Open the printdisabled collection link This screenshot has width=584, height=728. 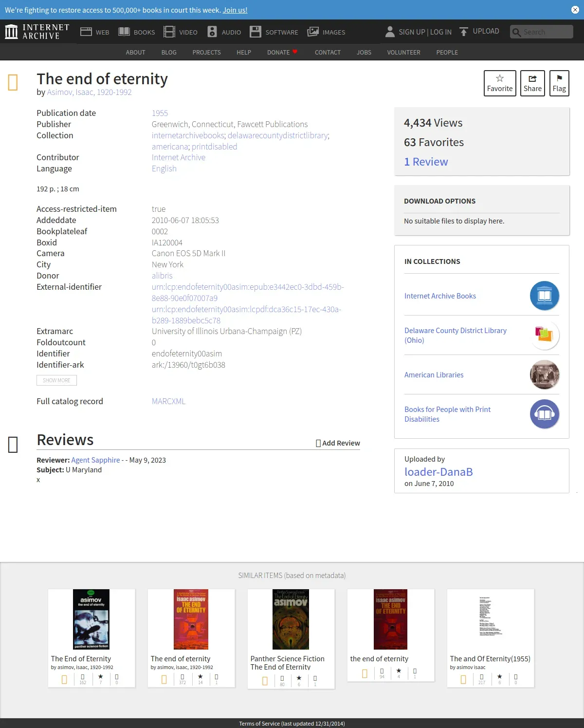214,147
